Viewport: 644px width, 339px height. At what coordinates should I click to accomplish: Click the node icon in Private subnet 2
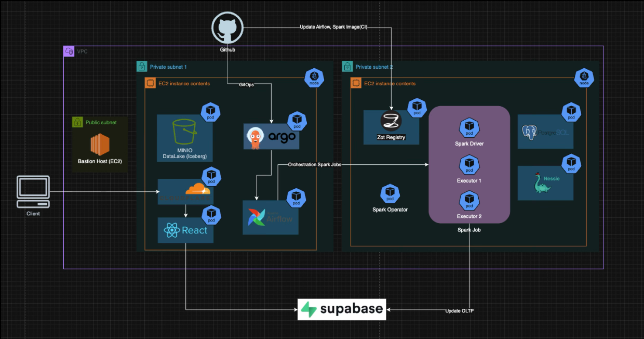pos(584,78)
